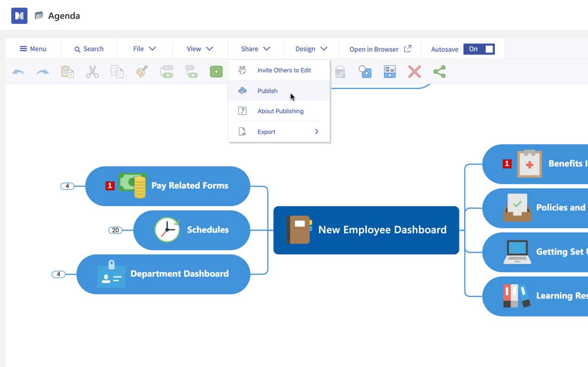Open the View dropdown menu
The image size is (588, 367).
pyautogui.click(x=200, y=49)
